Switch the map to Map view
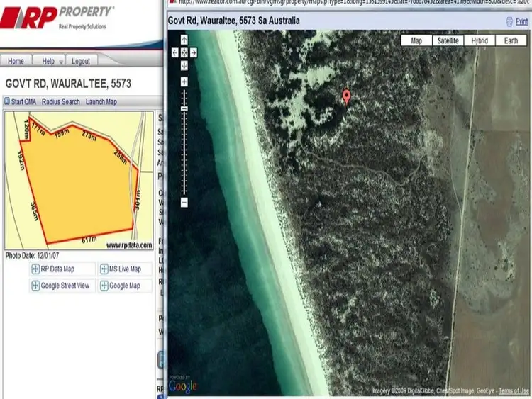The image size is (532, 399). click(416, 40)
